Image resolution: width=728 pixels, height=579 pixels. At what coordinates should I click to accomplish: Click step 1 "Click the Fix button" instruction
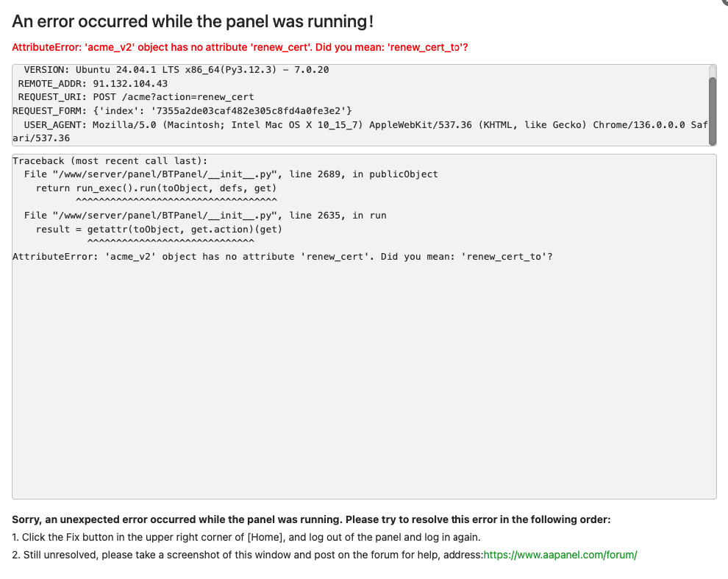coord(246,537)
